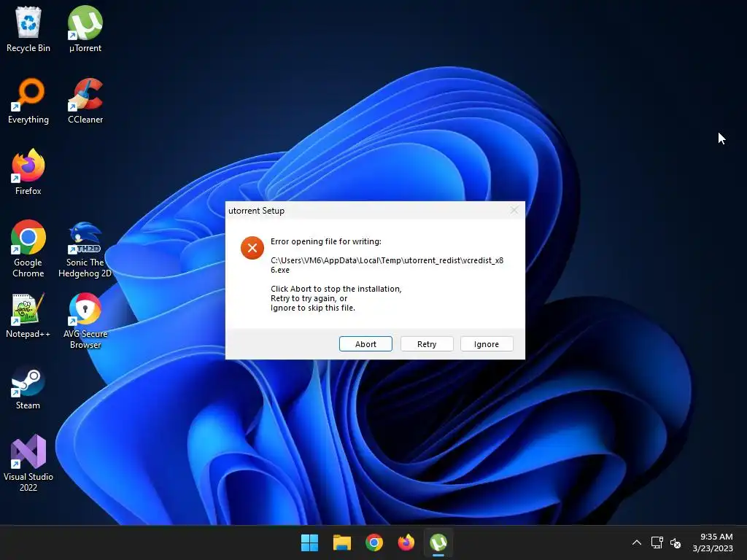Open File Explorer from the taskbar
This screenshot has height=560, width=747.
[341, 542]
